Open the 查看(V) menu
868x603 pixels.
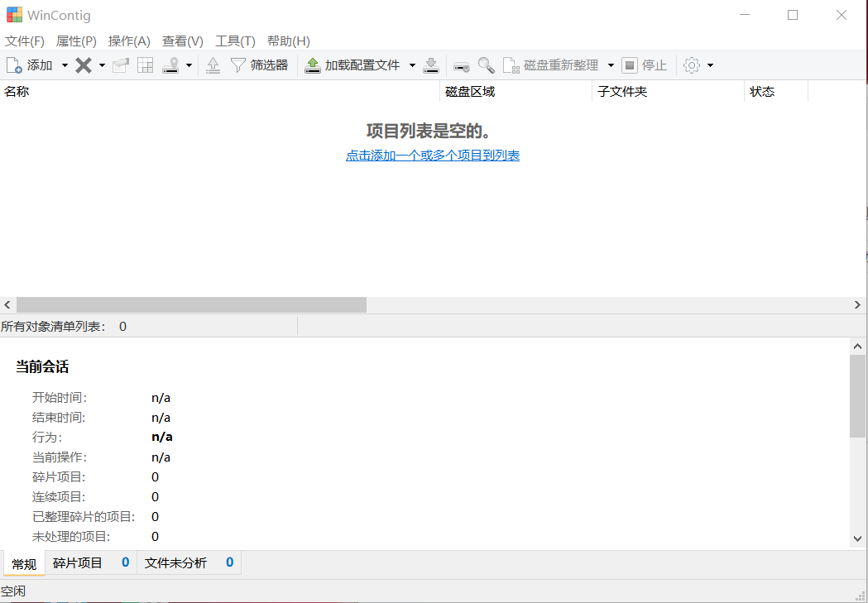pyautogui.click(x=183, y=41)
